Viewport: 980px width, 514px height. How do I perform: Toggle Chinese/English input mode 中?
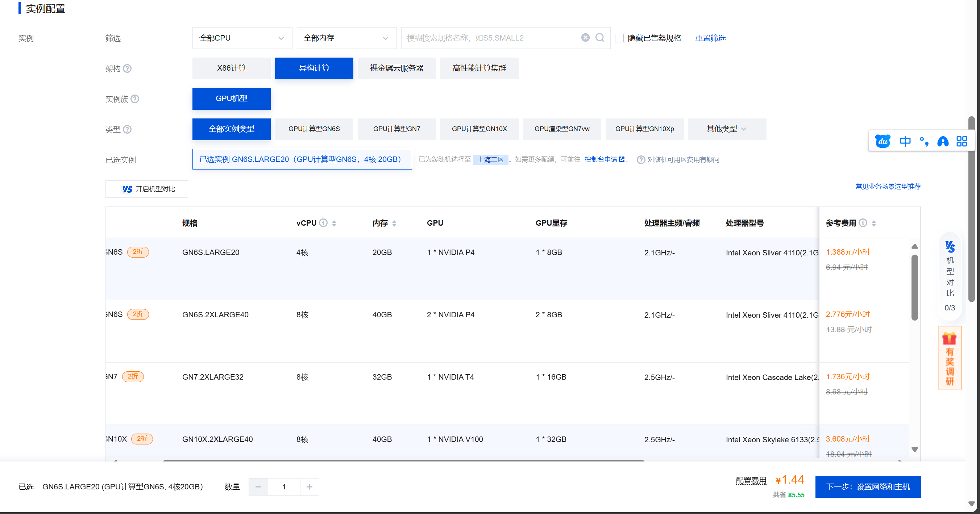905,141
